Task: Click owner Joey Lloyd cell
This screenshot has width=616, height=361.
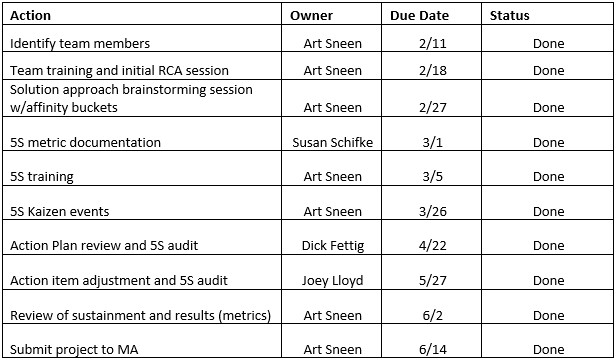Action: pyautogui.click(x=332, y=272)
